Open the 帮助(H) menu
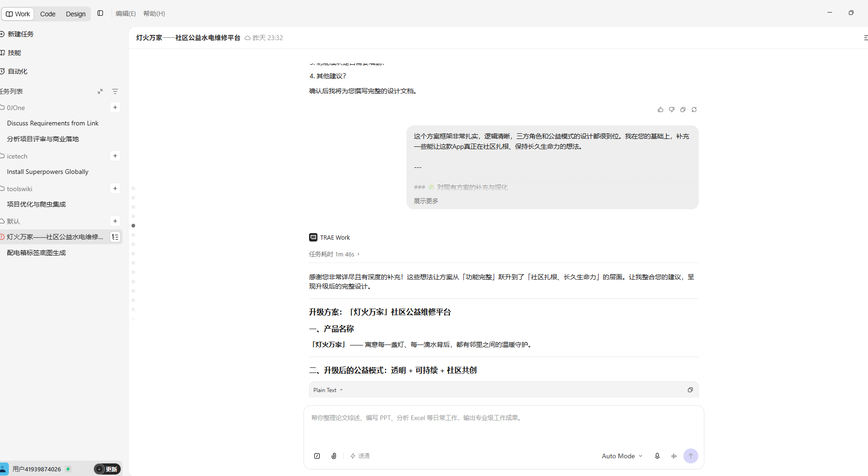Image resolution: width=868 pixels, height=476 pixels. pos(154,14)
